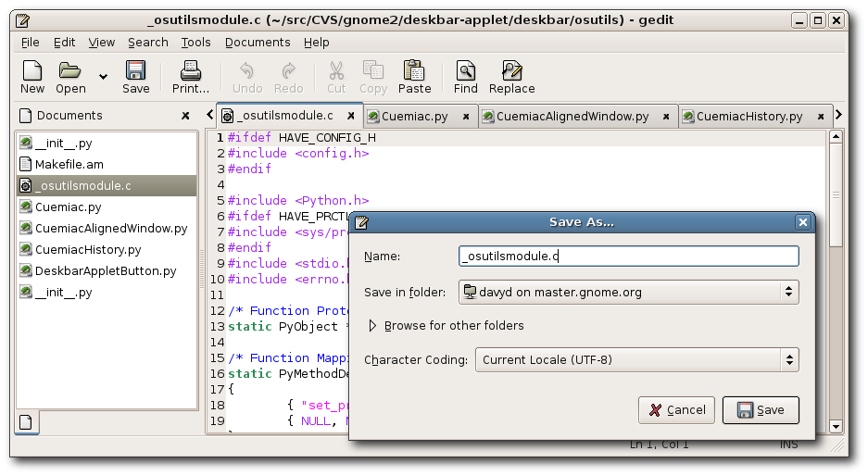Click the Documents pane header label
The height and width of the screenshot is (476, 868).
pyautogui.click(x=69, y=116)
